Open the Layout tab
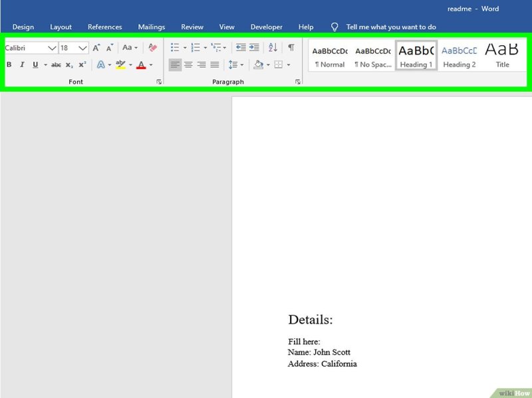This screenshot has width=532, height=398. pos(61,27)
